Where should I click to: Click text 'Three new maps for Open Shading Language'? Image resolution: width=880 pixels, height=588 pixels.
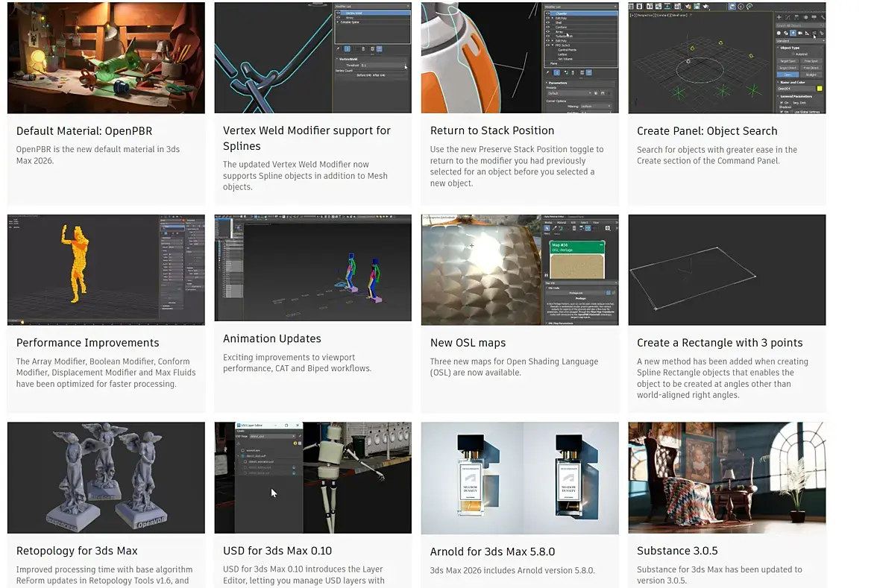tap(514, 361)
